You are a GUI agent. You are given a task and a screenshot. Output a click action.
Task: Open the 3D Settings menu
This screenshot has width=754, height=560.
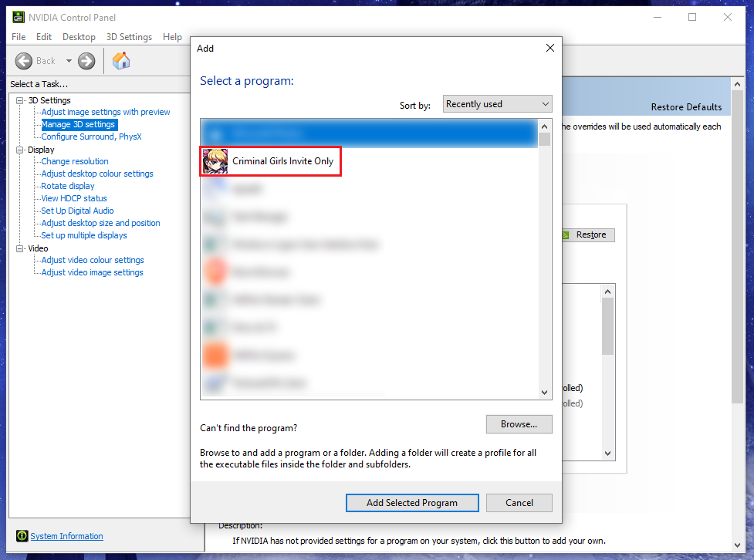[x=129, y=37]
